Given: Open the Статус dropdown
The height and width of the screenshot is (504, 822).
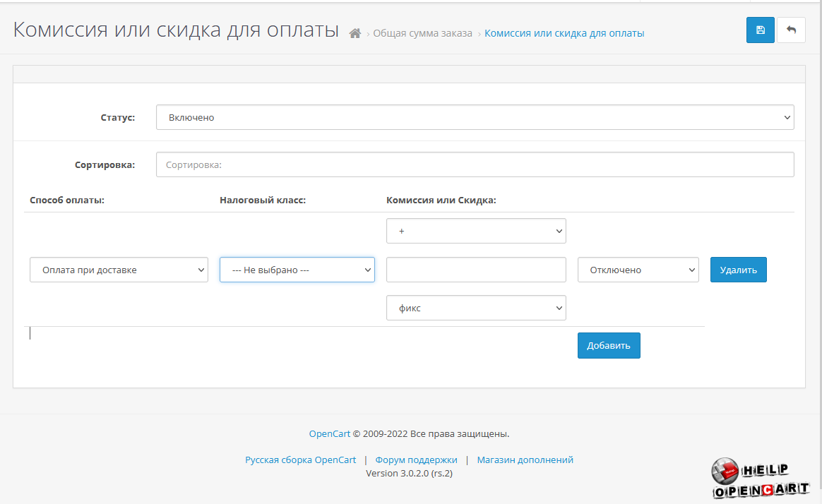Looking at the screenshot, I should 475,118.
